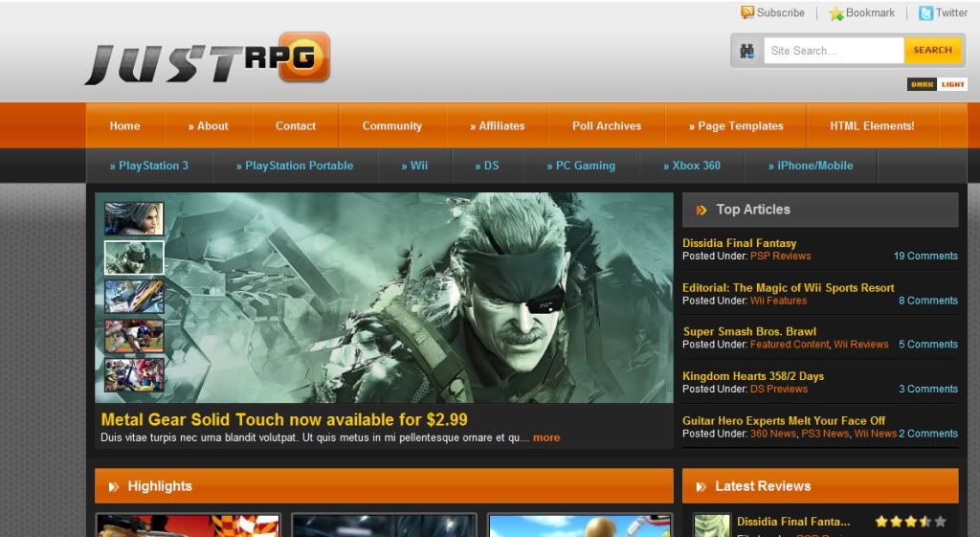Open the Poll Archives page
This screenshot has width=980, height=537.
point(607,125)
